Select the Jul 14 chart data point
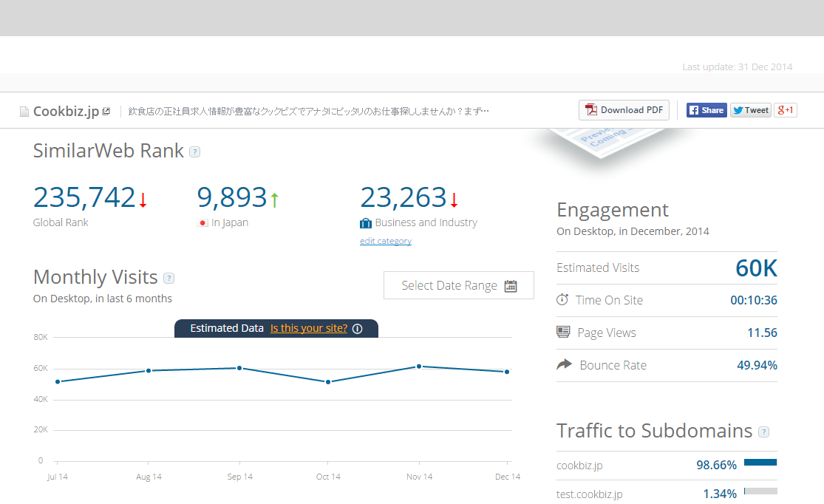The image size is (824, 504). point(58,381)
